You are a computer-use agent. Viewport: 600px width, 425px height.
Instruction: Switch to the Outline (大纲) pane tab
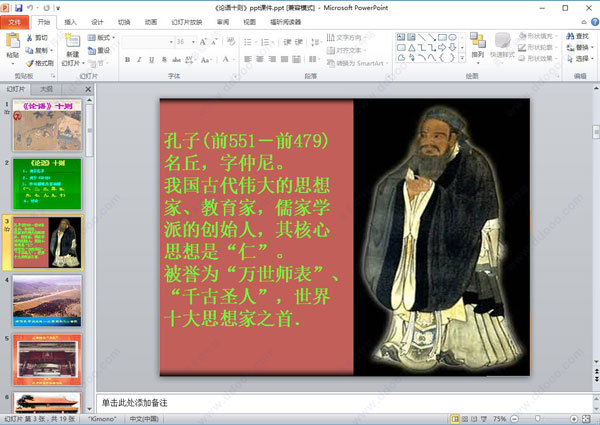(46, 89)
